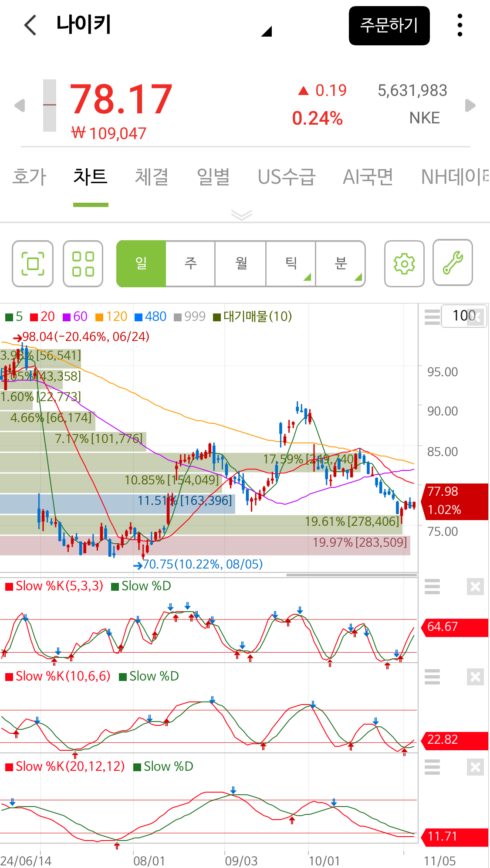The width and height of the screenshot is (490, 868).
Task: Tap the 11.71 stochastic value tag
Action: tap(455, 837)
